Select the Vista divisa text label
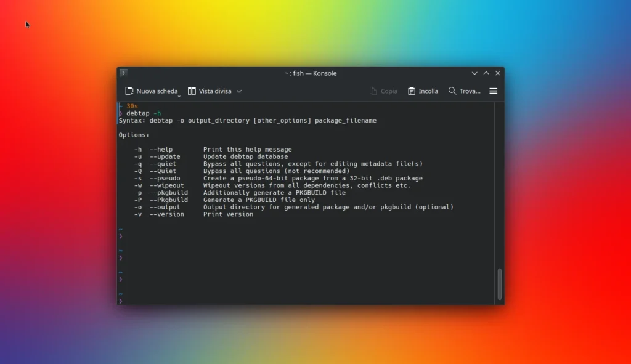The image size is (631, 364). click(x=215, y=91)
